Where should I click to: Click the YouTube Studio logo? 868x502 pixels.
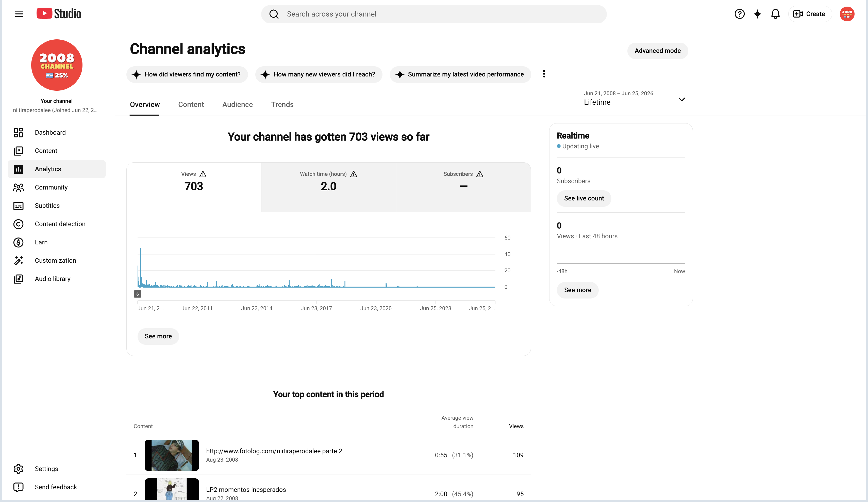59,14
